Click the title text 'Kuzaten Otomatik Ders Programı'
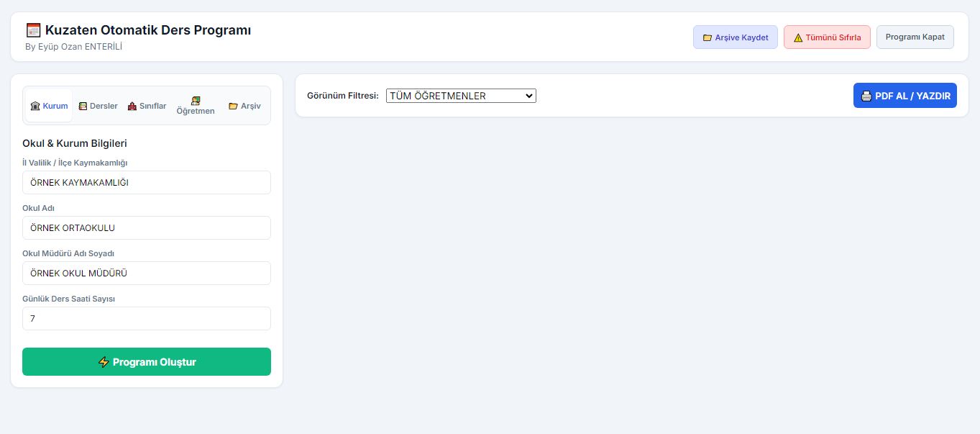The width and height of the screenshot is (980, 434). point(148,30)
